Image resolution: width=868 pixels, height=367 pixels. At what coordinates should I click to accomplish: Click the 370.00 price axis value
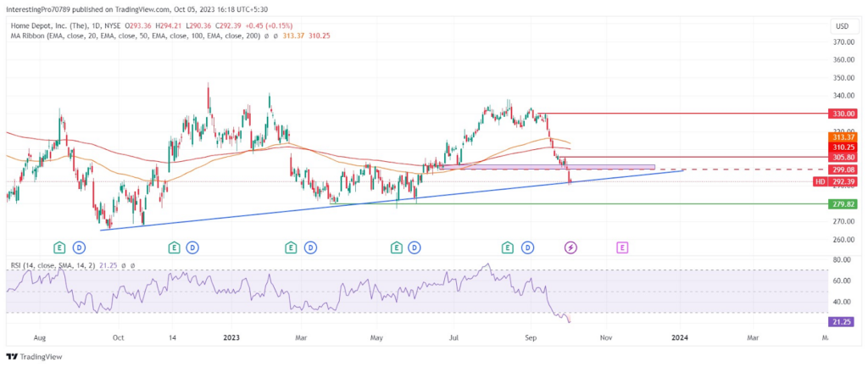point(843,42)
